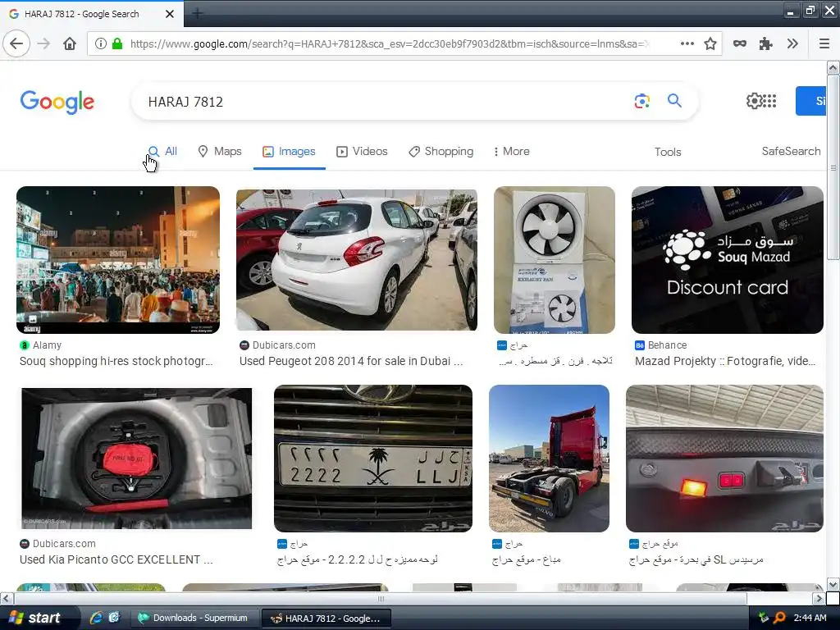Viewport: 840px width, 630px height.
Task: Select the Images tab
Action: 289,152
